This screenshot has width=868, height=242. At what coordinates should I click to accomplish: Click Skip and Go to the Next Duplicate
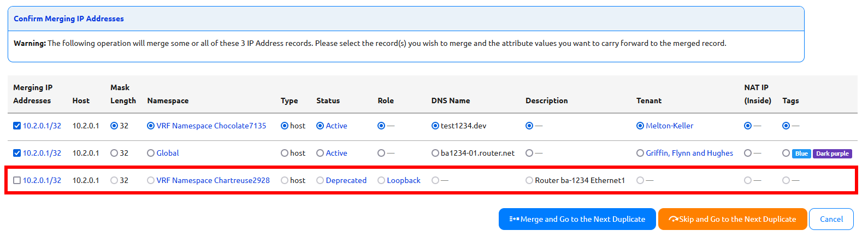pos(733,219)
